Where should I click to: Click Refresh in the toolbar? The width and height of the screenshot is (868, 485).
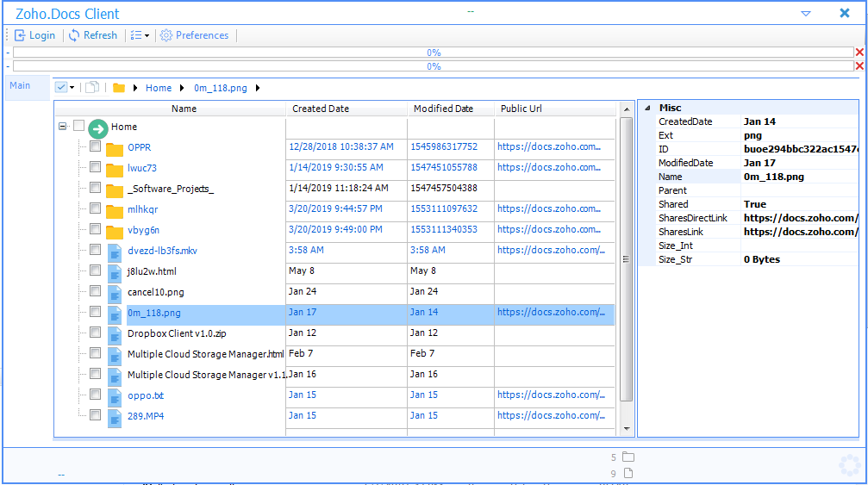tap(93, 35)
